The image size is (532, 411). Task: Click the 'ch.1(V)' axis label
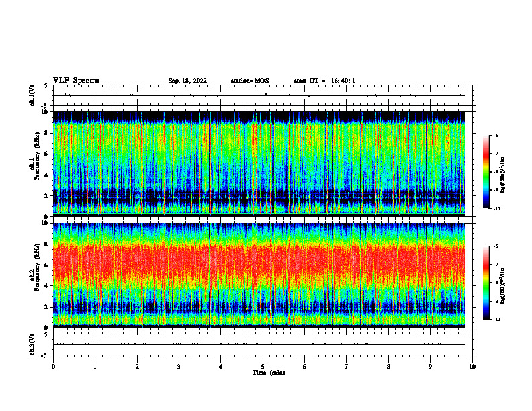click(x=32, y=95)
